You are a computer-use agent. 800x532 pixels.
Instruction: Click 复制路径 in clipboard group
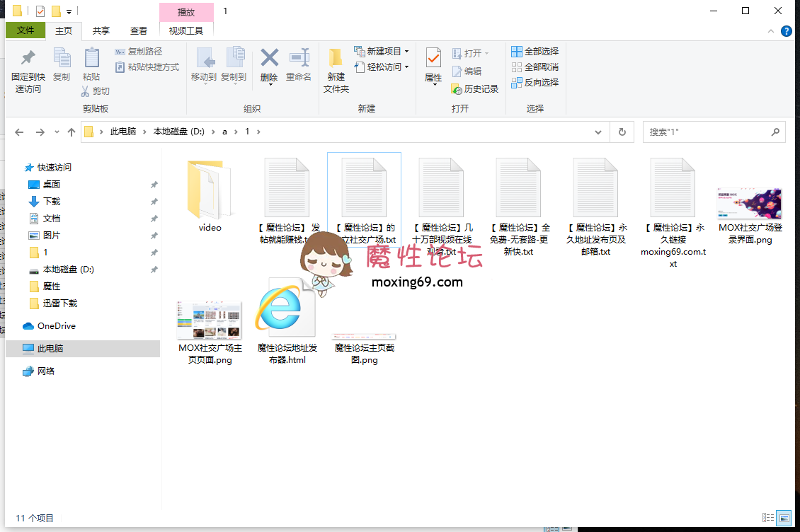point(139,52)
